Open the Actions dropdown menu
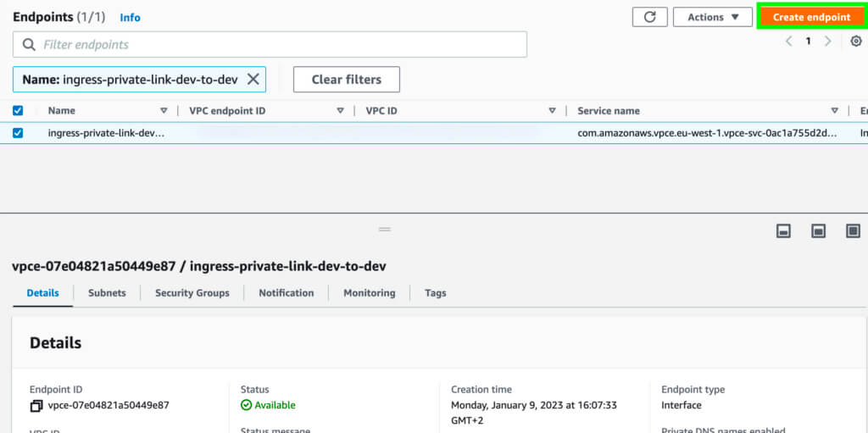The height and width of the screenshot is (433, 868). 712,17
